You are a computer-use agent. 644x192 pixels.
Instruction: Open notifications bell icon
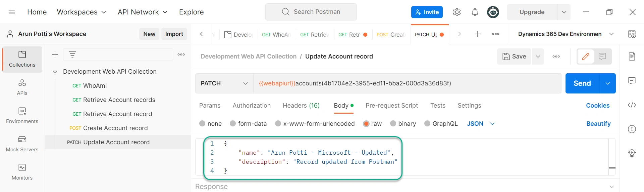[x=475, y=12]
